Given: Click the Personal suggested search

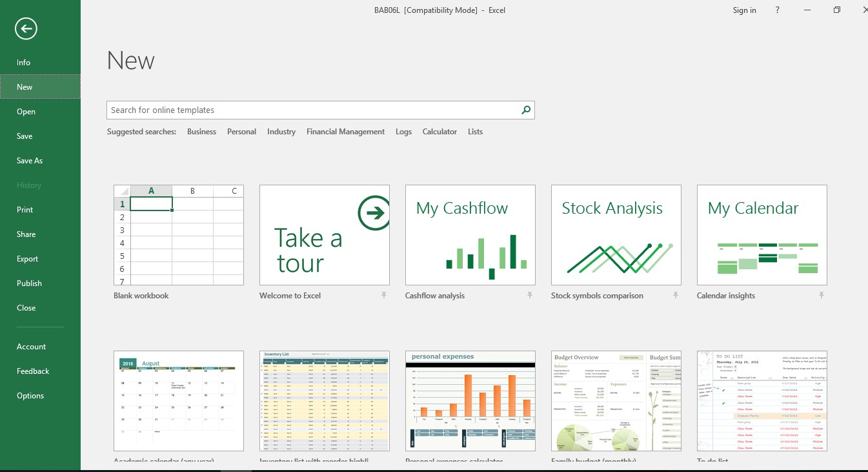Looking at the screenshot, I should [241, 132].
